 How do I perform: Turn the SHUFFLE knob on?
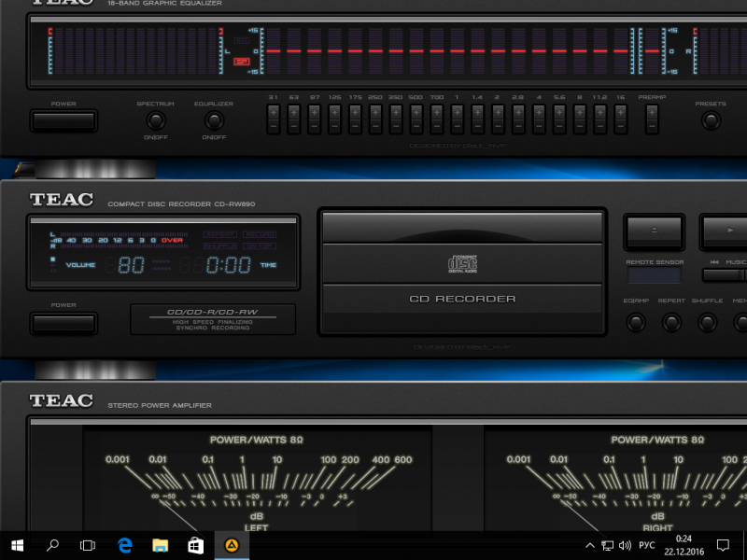(x=707, y=322)
